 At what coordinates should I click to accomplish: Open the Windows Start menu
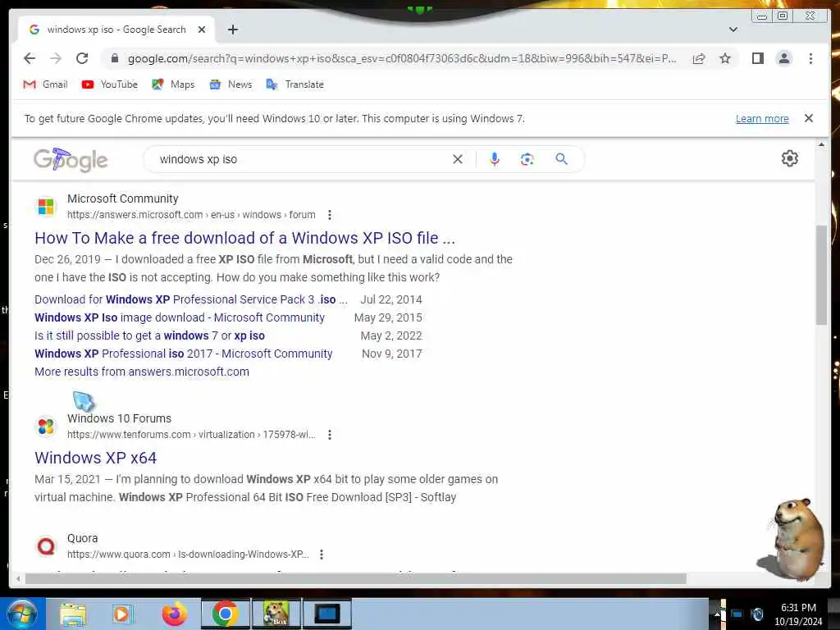(x=22, y=614)
